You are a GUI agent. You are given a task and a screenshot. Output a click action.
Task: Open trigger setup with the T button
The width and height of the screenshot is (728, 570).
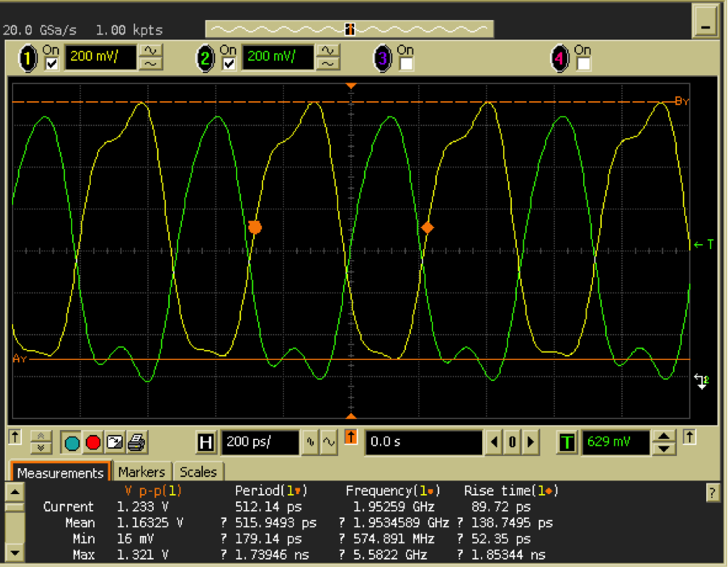pos(568,442)
